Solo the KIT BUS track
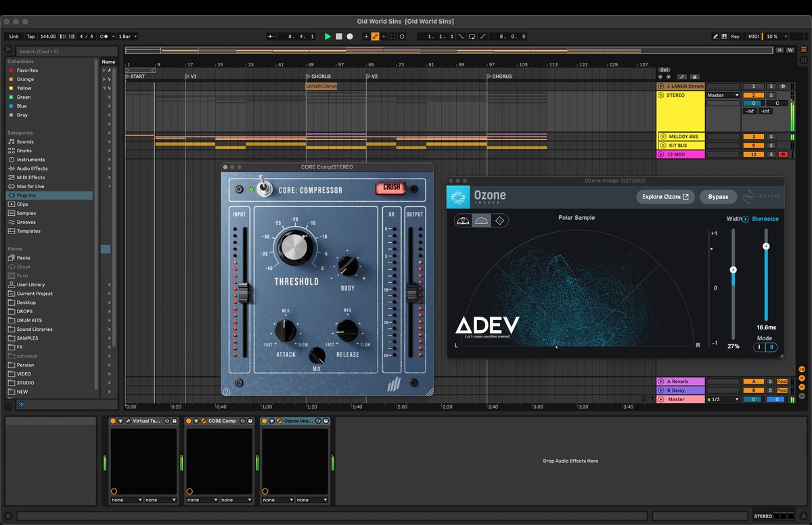 [x=771, y=145]
